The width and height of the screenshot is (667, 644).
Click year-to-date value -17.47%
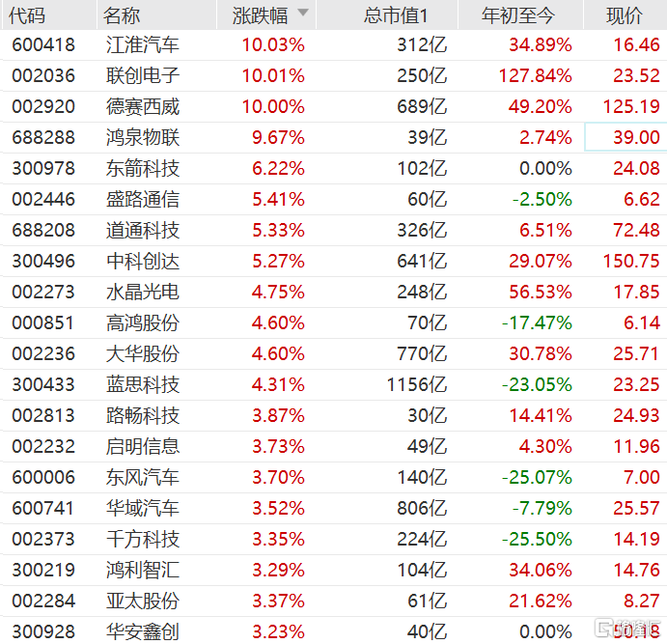click(538, 322)
